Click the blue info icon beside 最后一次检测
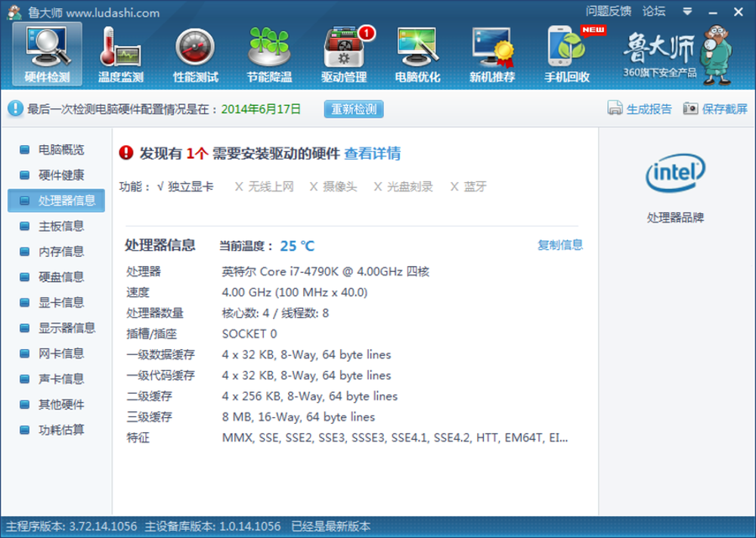The image size is (756, 538). 15,109
